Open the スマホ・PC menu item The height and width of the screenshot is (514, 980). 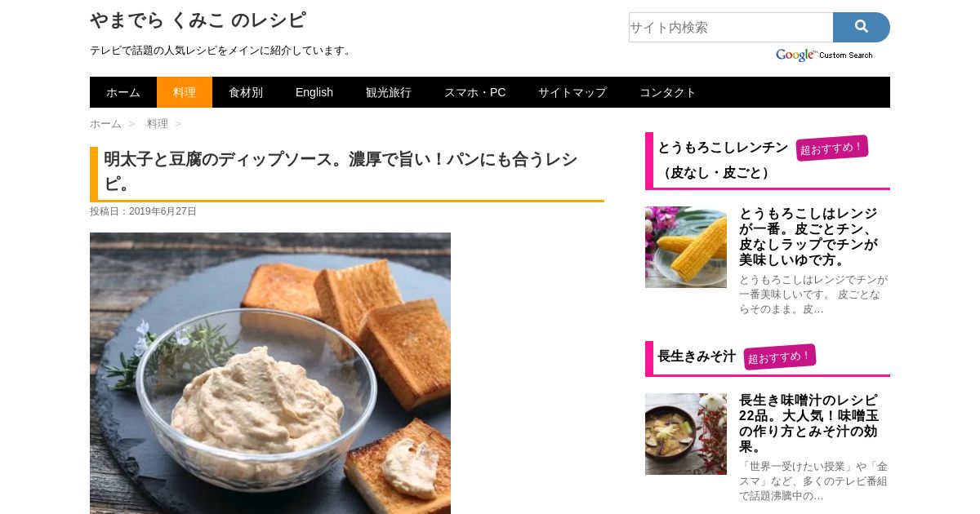point(474,92)
